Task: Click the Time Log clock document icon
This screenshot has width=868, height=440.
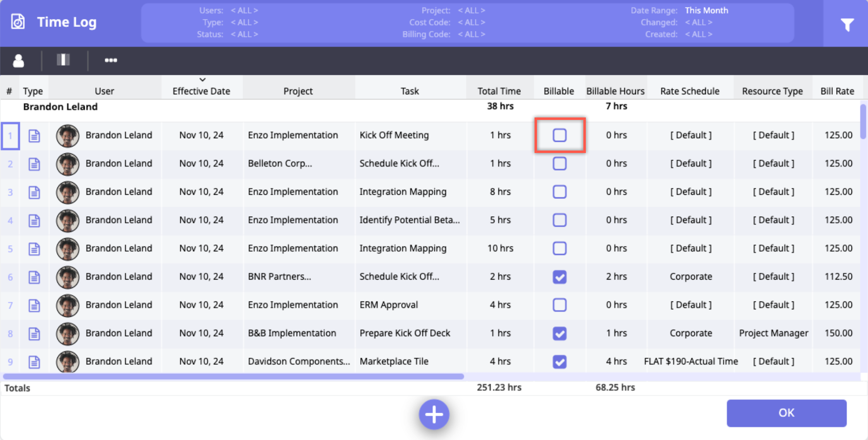Action: tap(18, 22)
